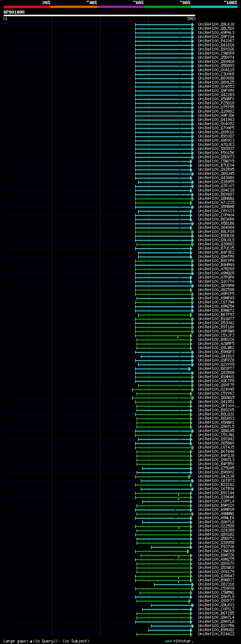Open the truncated UniRef100_UPI000.. hit label
Viewport: 241px width, 644px height.
(218, 406)
